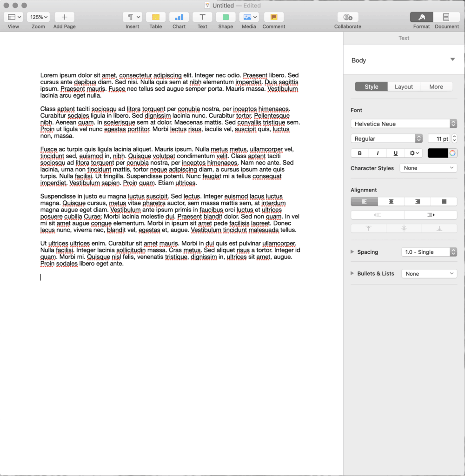Open the Collaborate options

pos(348,17)
